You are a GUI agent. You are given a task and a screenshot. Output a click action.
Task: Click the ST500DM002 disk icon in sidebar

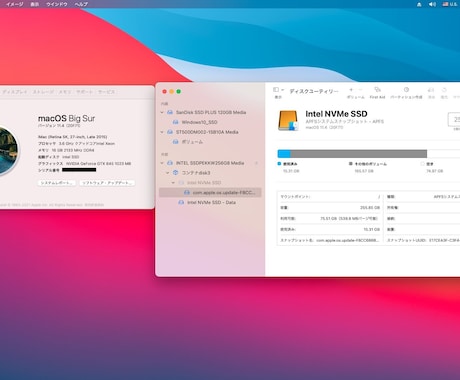[x=170, y=132]
